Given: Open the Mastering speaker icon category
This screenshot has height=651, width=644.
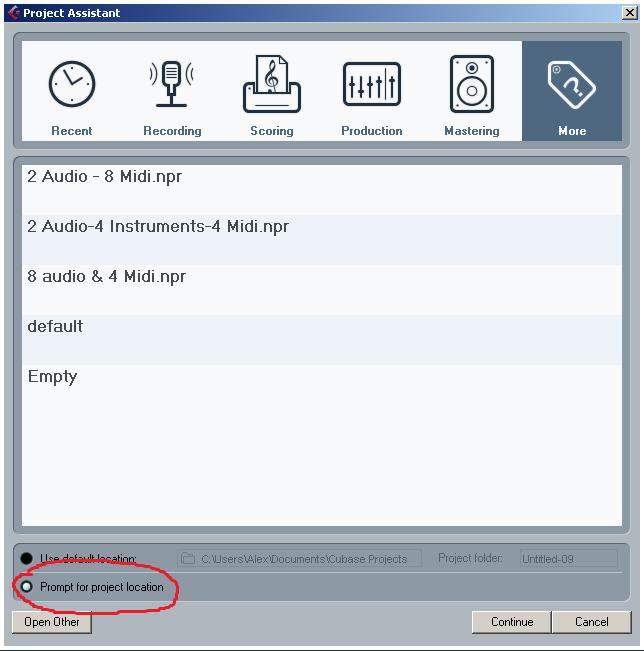Looking at the screenshot, I should pos(472,84).
